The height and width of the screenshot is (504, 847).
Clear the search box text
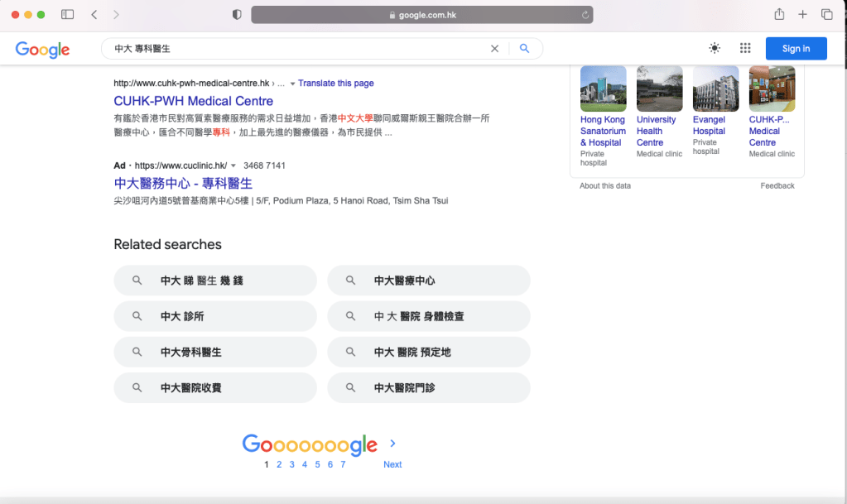point(494,49)
